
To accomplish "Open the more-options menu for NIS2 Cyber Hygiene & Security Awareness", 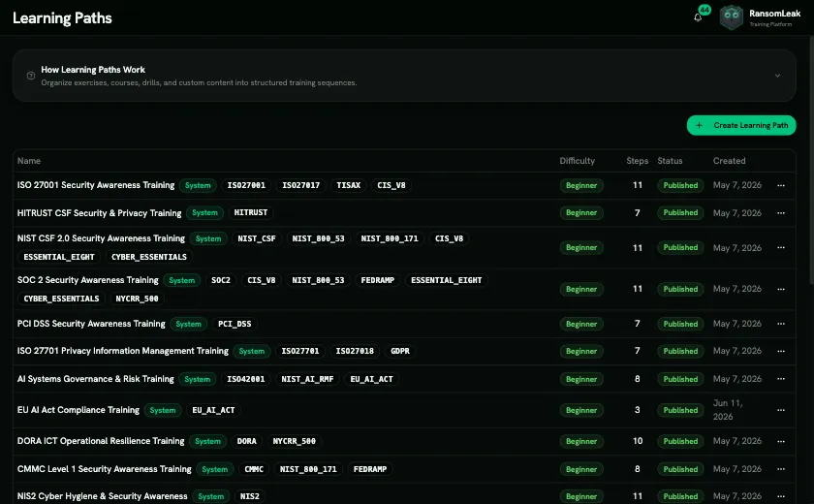I will [780, 497].
